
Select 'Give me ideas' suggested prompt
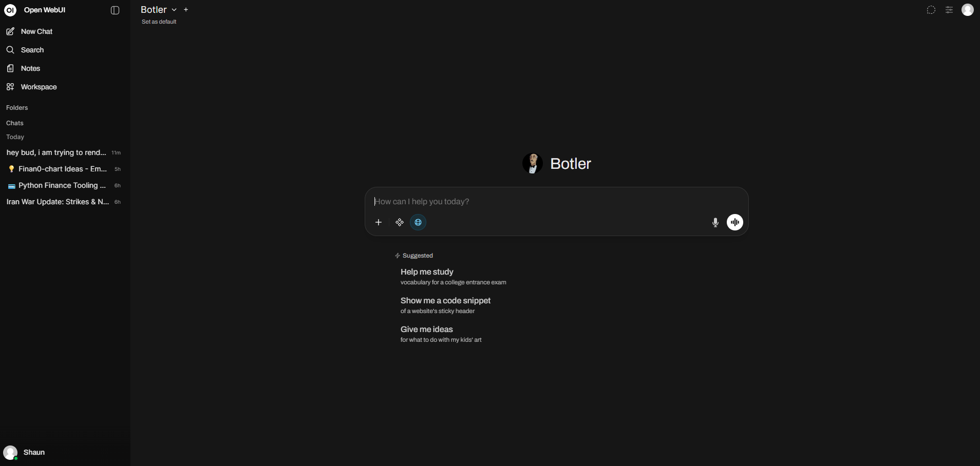(441, 334)
